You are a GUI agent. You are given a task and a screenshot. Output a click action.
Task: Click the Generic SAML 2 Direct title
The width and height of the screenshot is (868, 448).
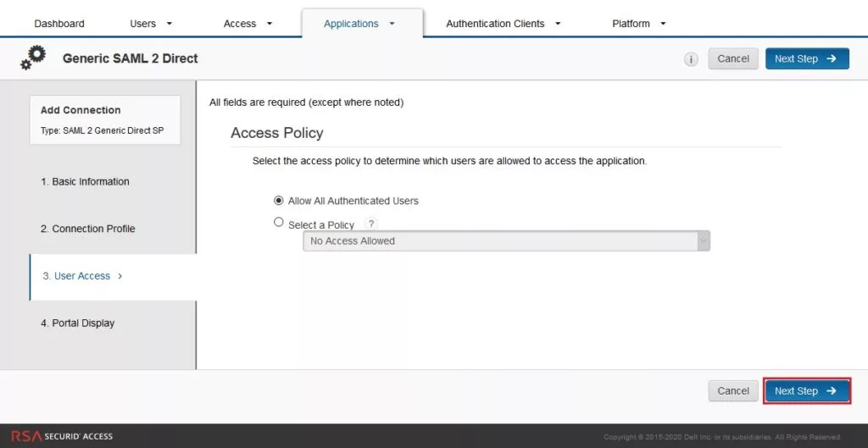click(130, 58)
